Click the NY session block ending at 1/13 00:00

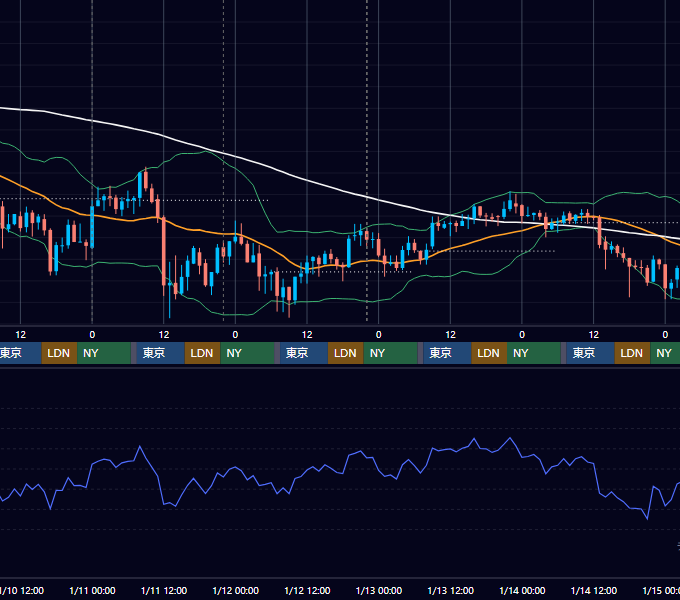pos(390,353)
